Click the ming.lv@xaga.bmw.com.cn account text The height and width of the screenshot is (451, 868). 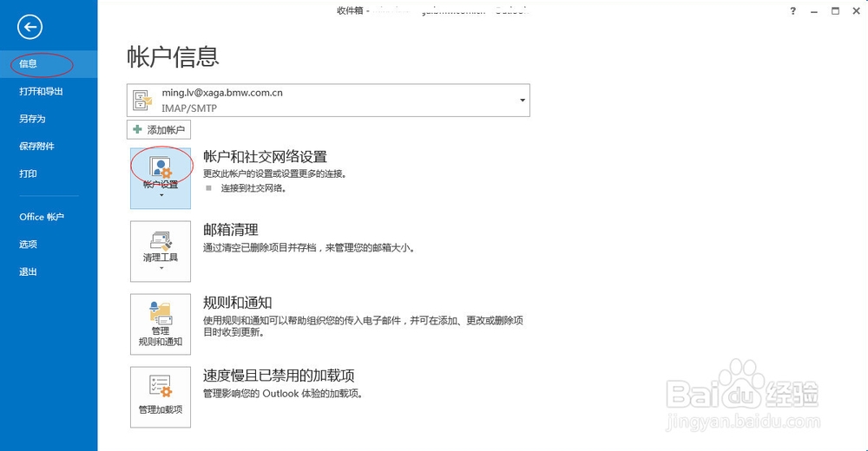coord(222,93)
